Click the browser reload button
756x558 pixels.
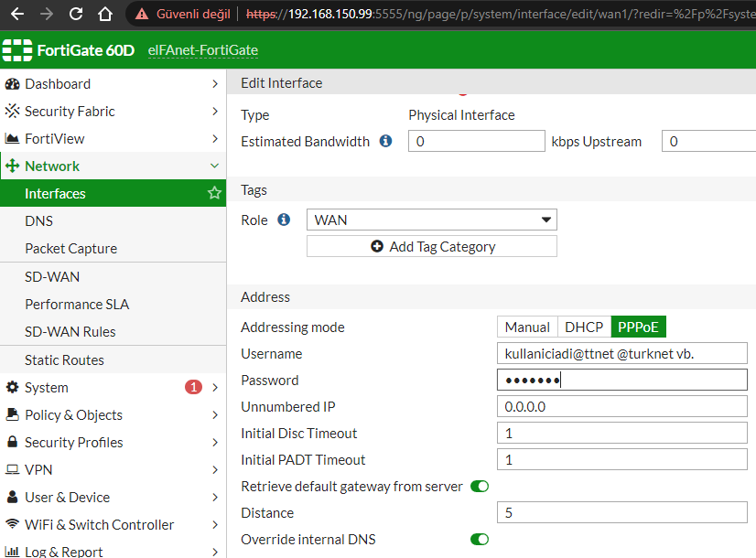pos(76,15)
